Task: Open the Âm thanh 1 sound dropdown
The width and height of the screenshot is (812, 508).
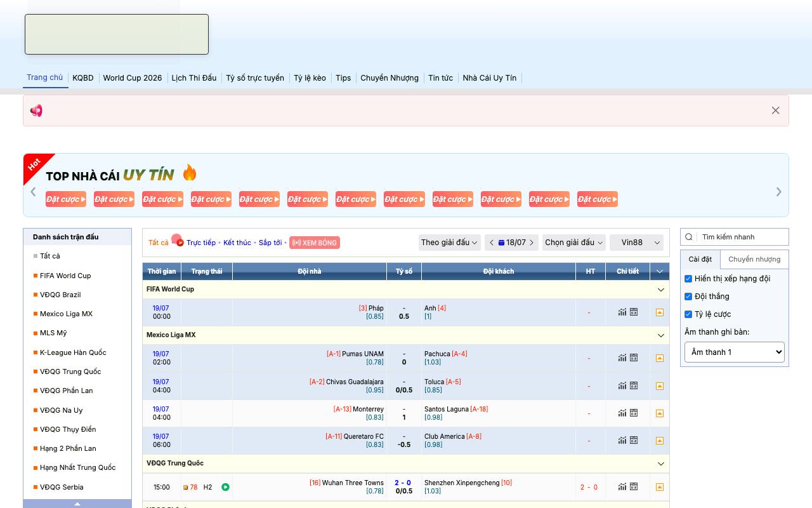Action: coord(735,352)
